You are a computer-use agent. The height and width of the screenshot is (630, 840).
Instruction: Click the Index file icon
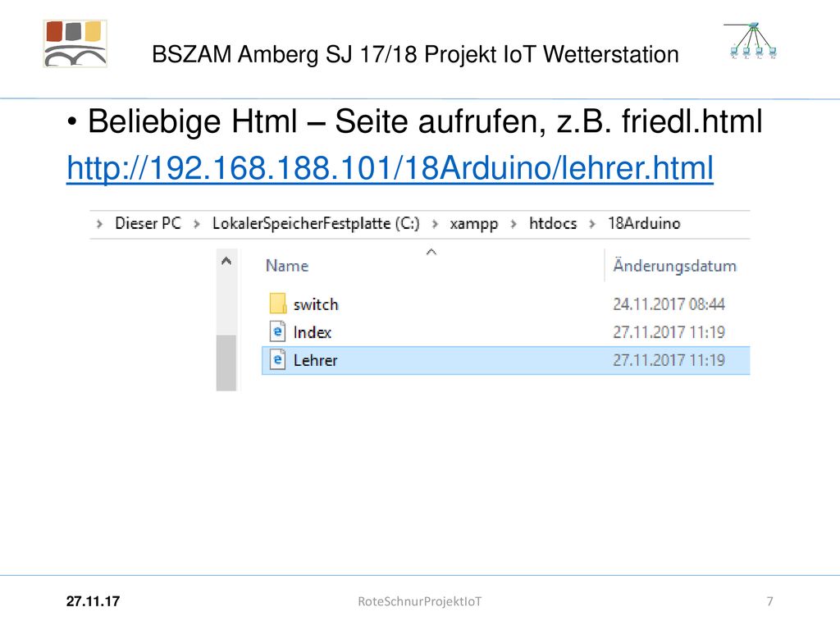(x=277, y=331)
